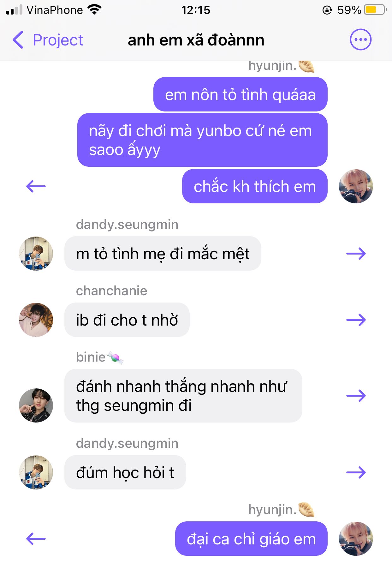
Task: Tap right arrow beside 'đúm học hỏi t'
Action: tap(356, 472)
